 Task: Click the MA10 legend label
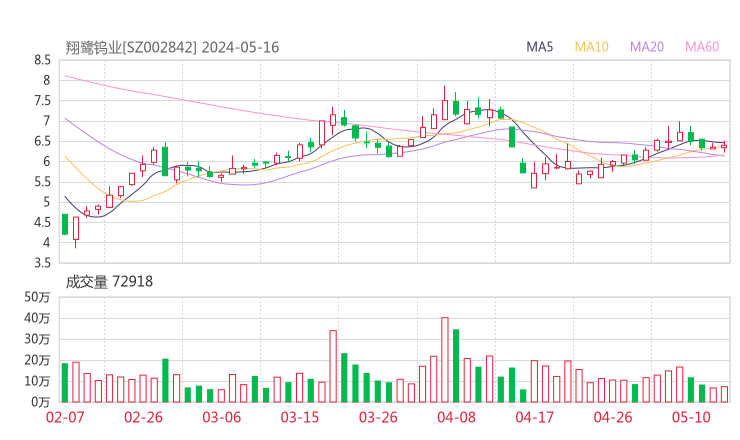(591, 47)
